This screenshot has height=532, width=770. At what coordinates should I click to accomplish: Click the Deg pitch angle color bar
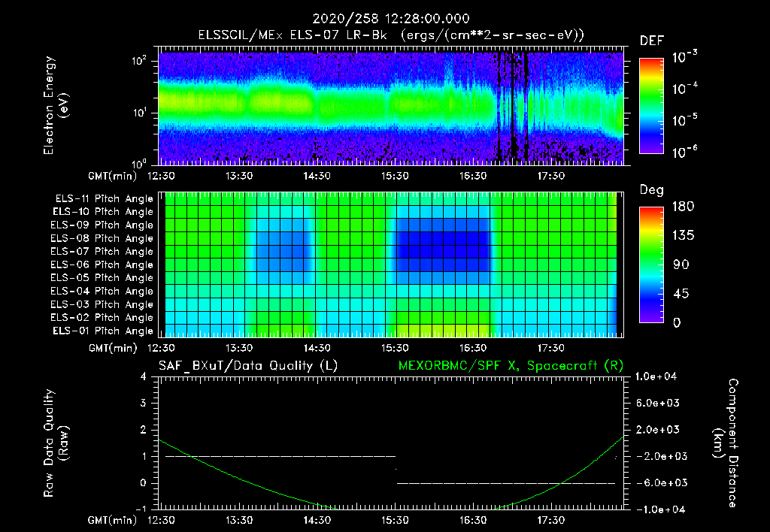tap(651, 264)
